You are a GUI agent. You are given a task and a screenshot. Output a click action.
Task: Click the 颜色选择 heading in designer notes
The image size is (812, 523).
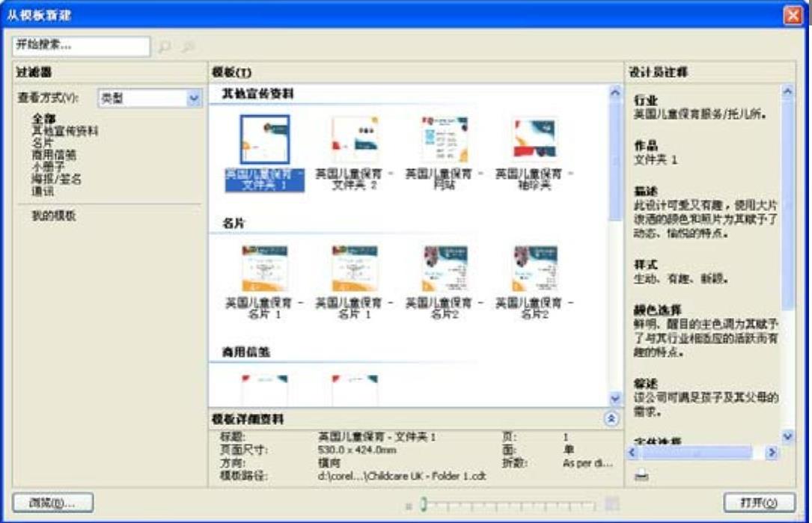[658, 311]
